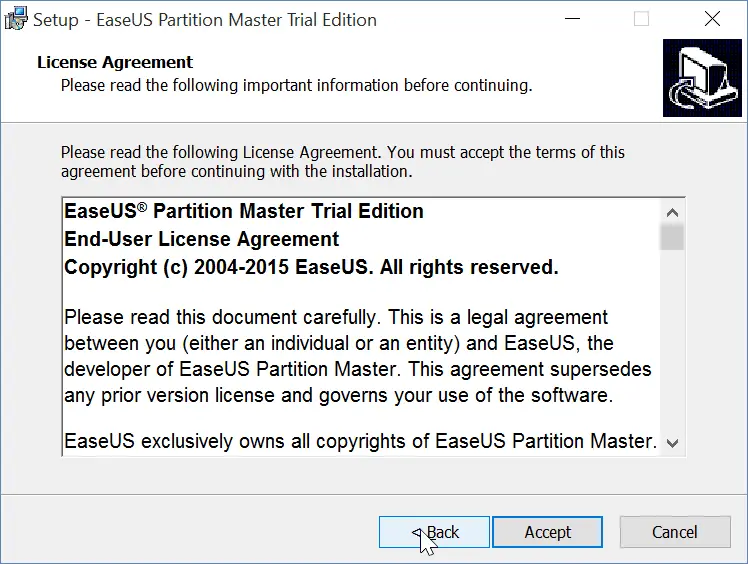Click the 'EaseUS exclusively owns all copyrights' line
Screen dimensions: 748x564
coord(361,441)
